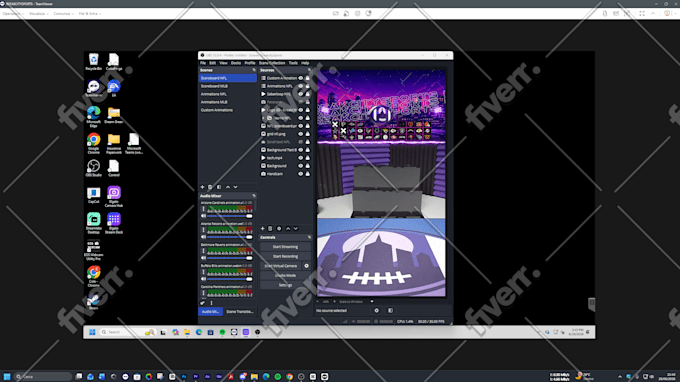Remove selected scene with the trash icon
This screenshot has width=680, height=382.
pyautogui.click(x=210, y=187)
